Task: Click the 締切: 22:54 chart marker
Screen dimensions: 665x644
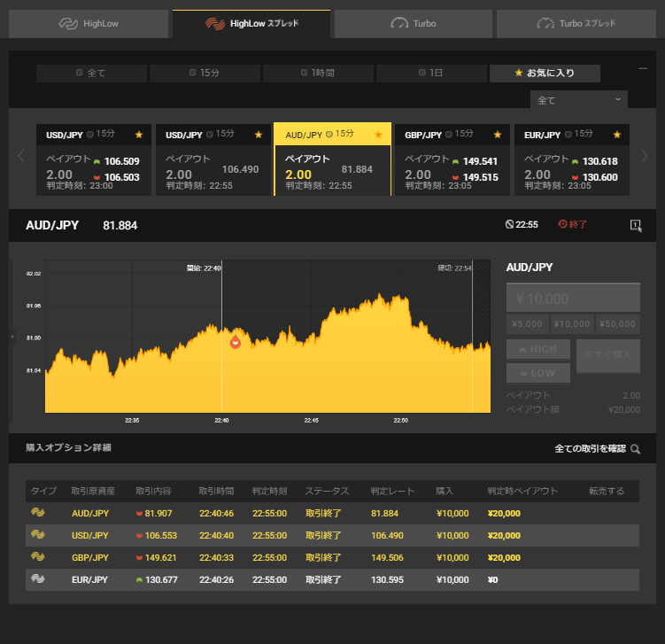Action: point(454,268)
